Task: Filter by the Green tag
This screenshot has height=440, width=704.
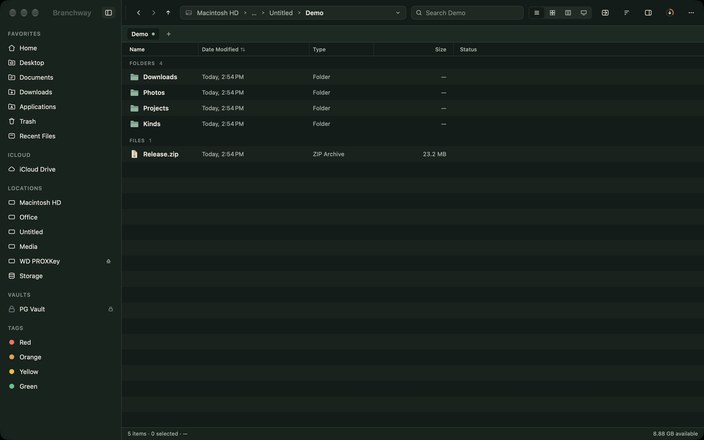Action: 61,387
